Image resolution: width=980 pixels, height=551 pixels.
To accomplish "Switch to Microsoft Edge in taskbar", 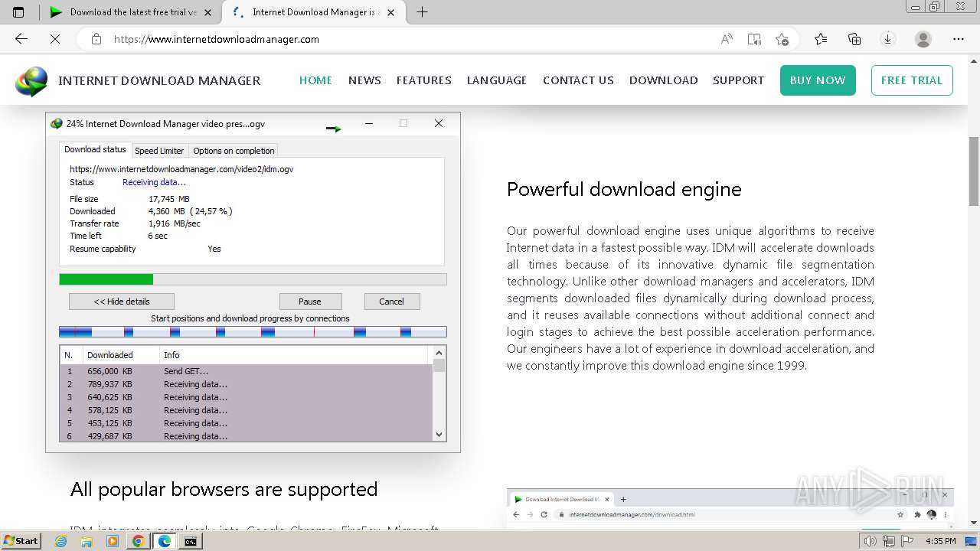I will pyautogui.click(x=164, y=541).
